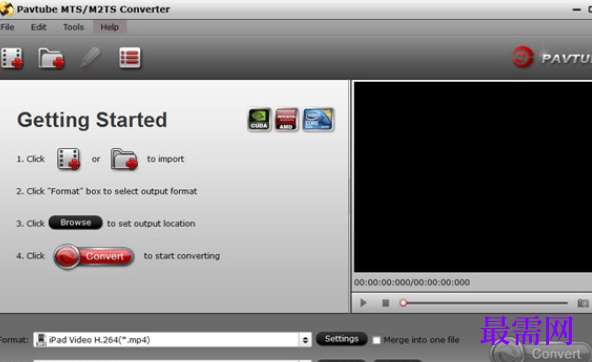Click the preview timecode 00:00:00:000/00:00:00:000

tap(412, 282)
